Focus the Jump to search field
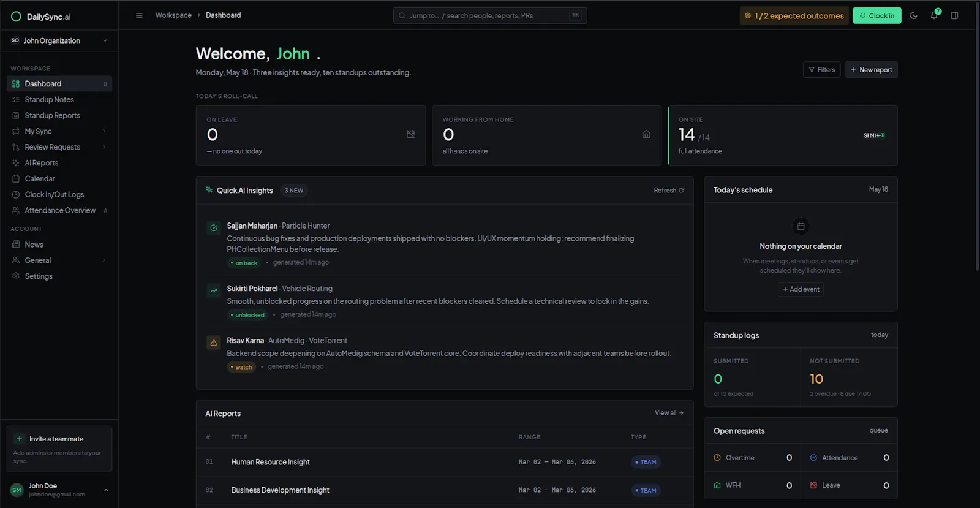Screen dimensions: 980x508 pos(490,16)
